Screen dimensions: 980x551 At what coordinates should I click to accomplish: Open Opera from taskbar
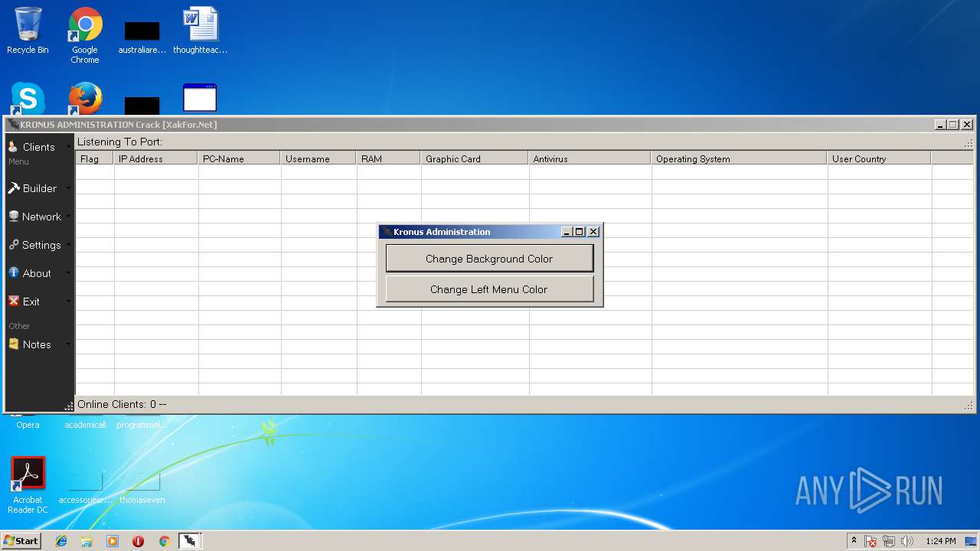click(138, 541)
